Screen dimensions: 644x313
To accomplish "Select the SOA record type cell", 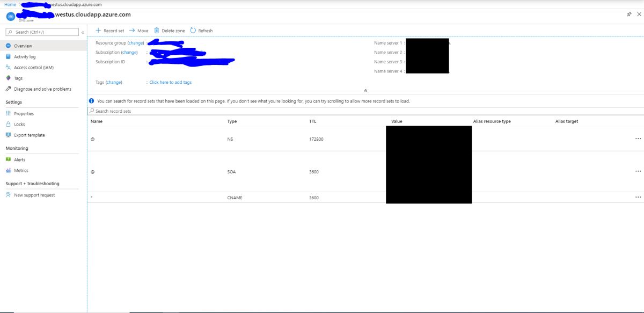I will (232, 172).
